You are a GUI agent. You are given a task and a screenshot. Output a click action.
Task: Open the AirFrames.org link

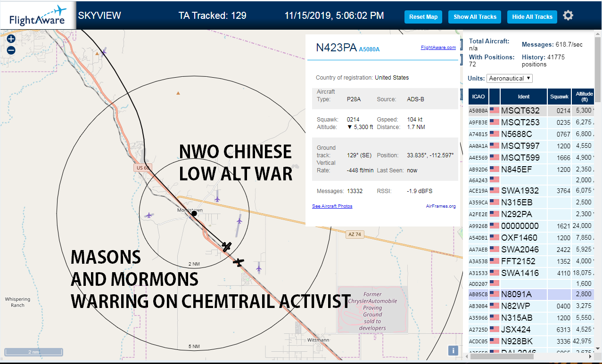tap(441, 206)
